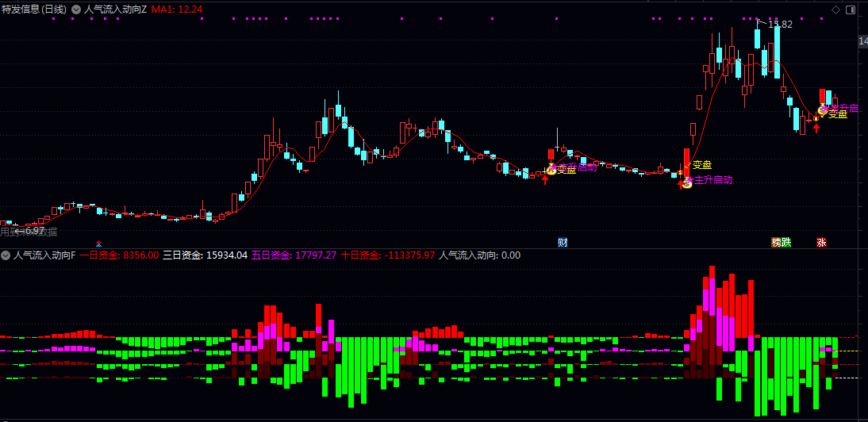The width and height of the screenshot is (868, 422).
Task: Click the red-blue double arrow marker on time axis
Action: tap(99, 243)
